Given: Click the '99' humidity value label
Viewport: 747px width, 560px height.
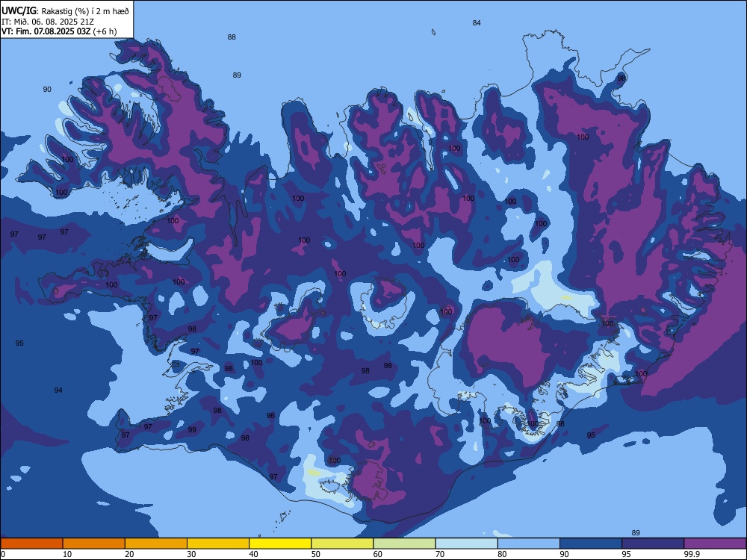Looking at the screenshot, I should tap(192, 430).
